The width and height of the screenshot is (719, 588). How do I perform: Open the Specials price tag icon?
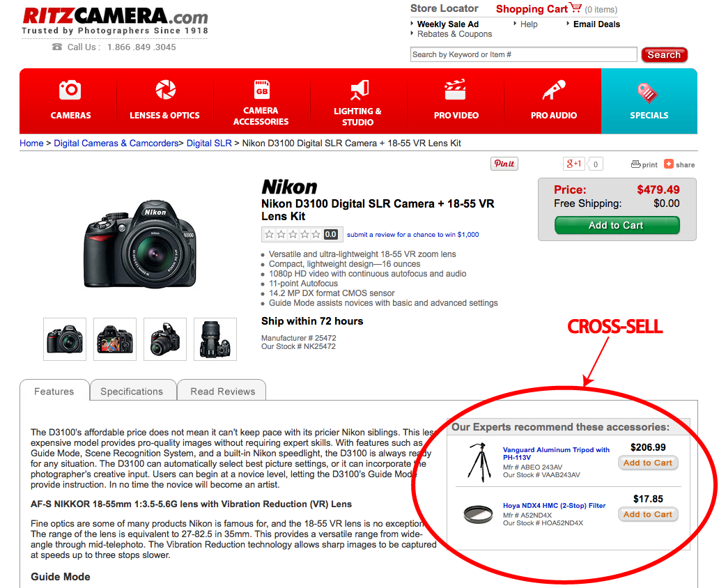coord(648,93)
